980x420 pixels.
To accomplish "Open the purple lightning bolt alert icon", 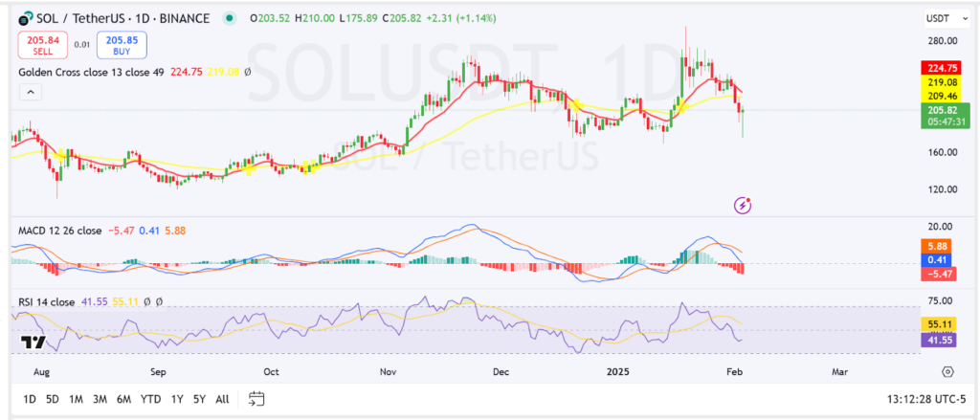I will pyautogui.click(x=743, y=205).
